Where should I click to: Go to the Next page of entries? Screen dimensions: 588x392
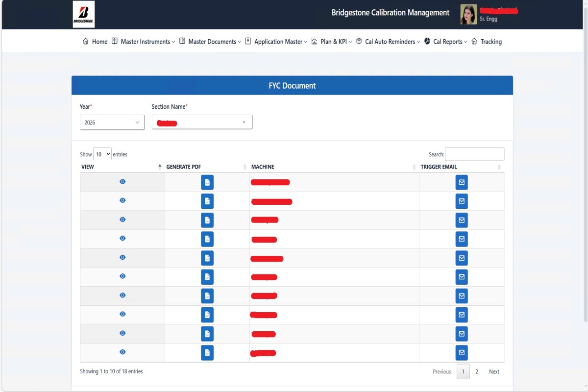coord(494,372)
